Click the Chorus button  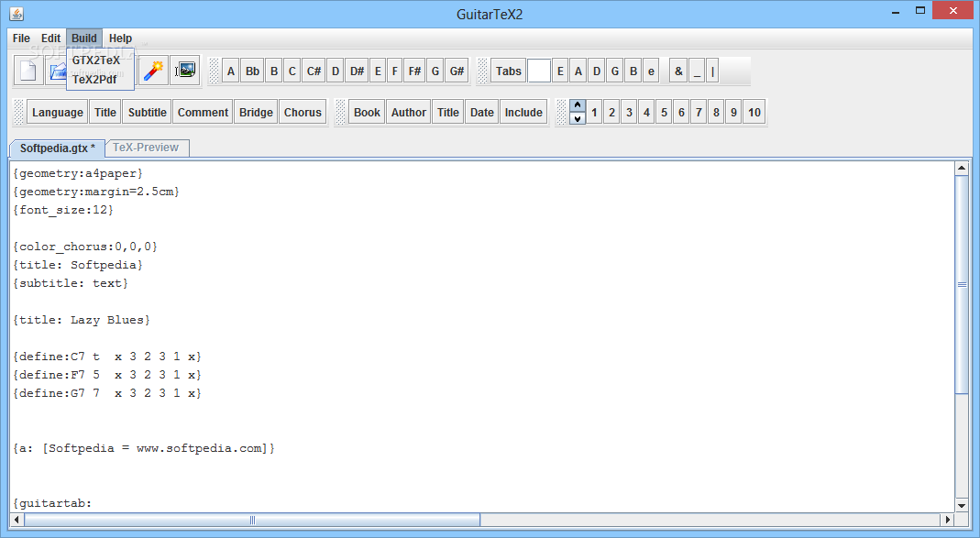tap(303, 113)
